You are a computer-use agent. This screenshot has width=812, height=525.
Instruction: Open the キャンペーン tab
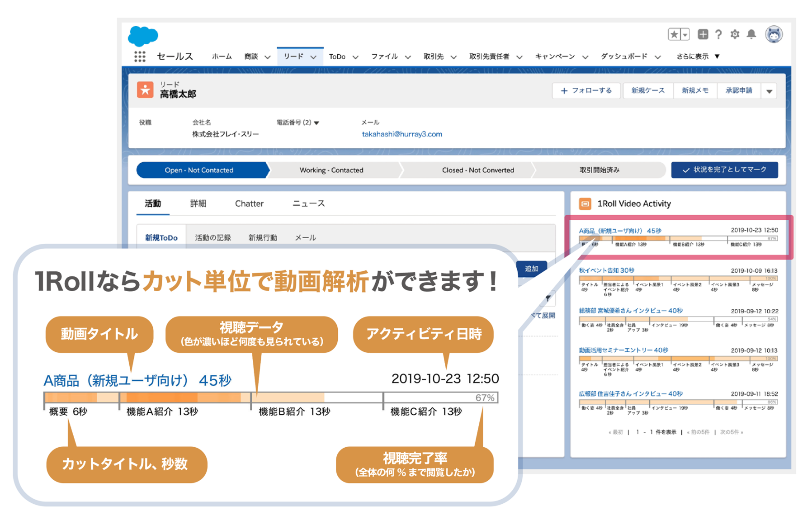[555, 57]
